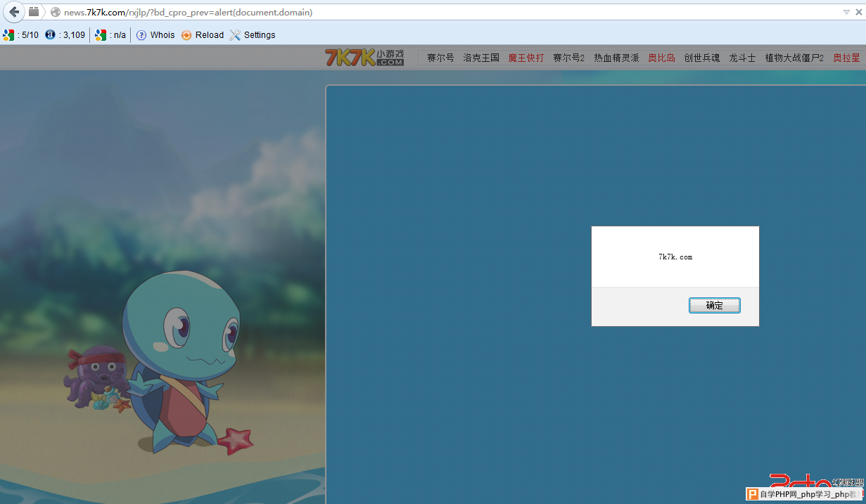Click the 确定 button in alert dialog
Screen dimensions: 866x504
[x=714, y=305]
